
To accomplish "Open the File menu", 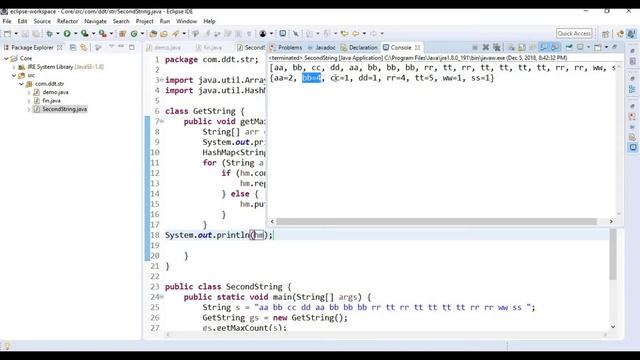I will pyautogui.click(x=7, y=21).
